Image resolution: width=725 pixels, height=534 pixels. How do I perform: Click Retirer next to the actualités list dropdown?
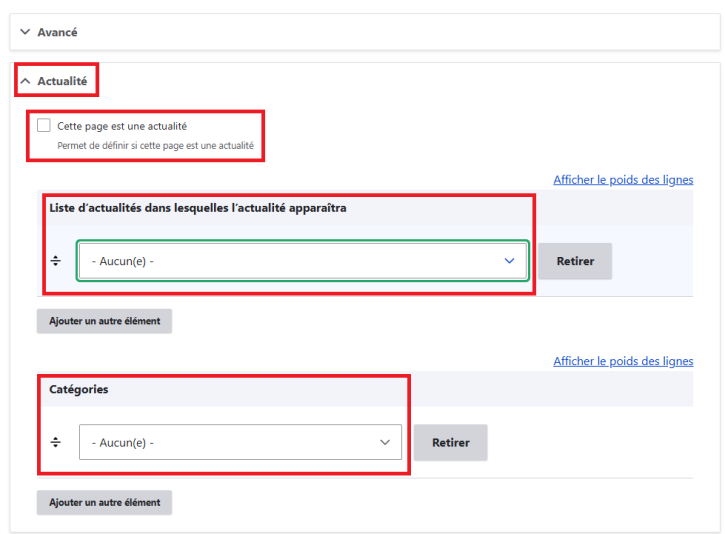pos(575,261)
